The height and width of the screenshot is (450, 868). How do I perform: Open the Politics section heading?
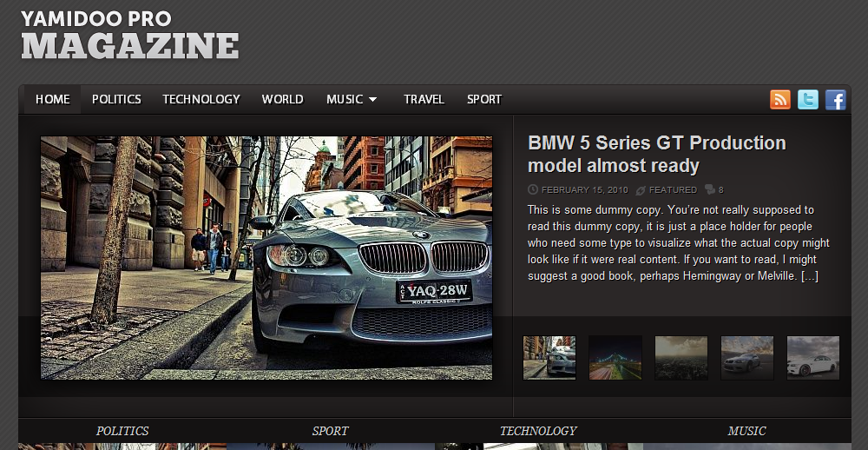pyautogui.click(x=122, y=431)
